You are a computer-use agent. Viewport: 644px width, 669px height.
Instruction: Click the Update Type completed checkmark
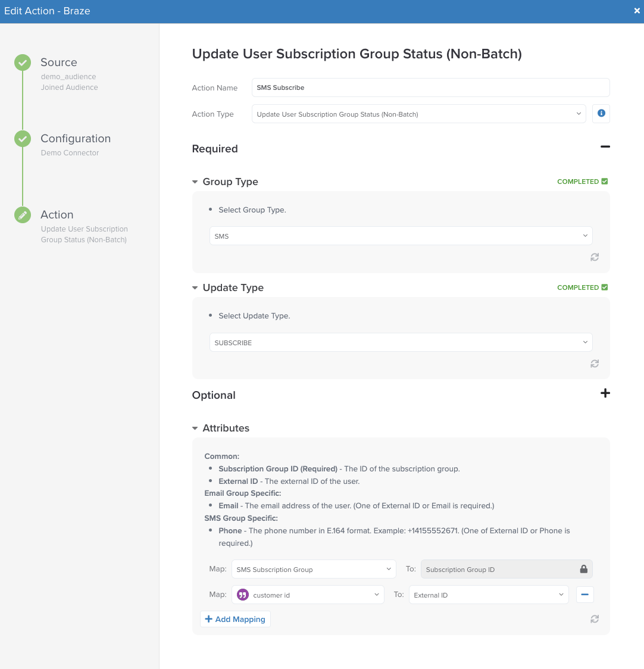[x=605, y=287]
